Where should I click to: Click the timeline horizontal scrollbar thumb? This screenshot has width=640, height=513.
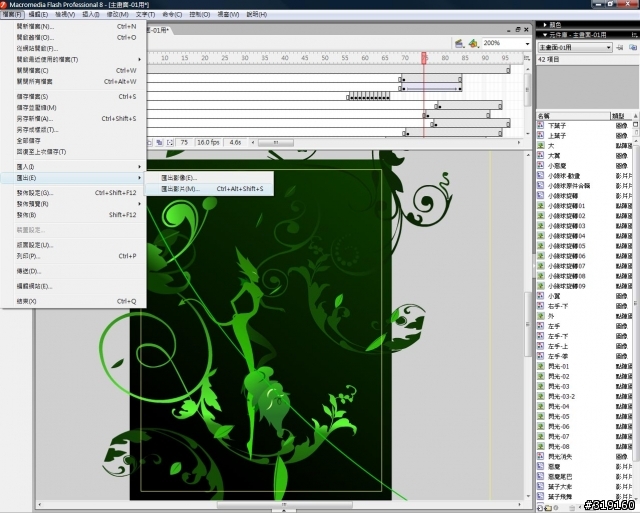click(276, 142)
